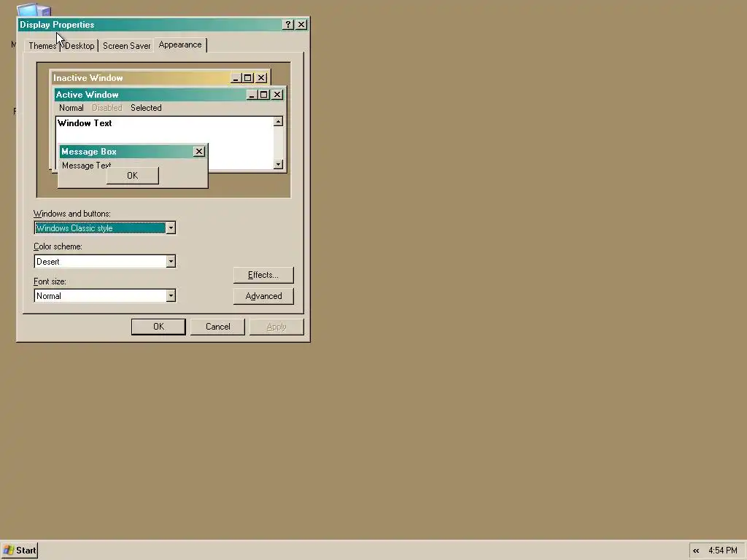Click Normal menu item in preview

click(x=71, y=108)
